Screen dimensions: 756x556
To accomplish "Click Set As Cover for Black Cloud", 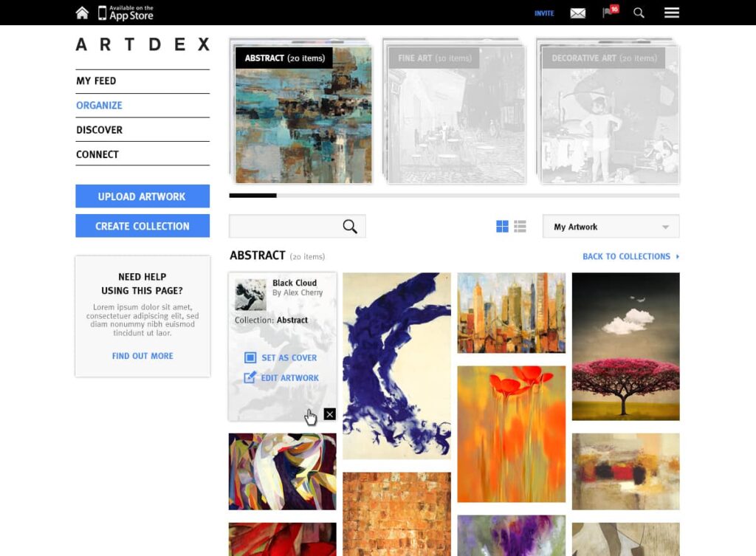I will point(281,357).
